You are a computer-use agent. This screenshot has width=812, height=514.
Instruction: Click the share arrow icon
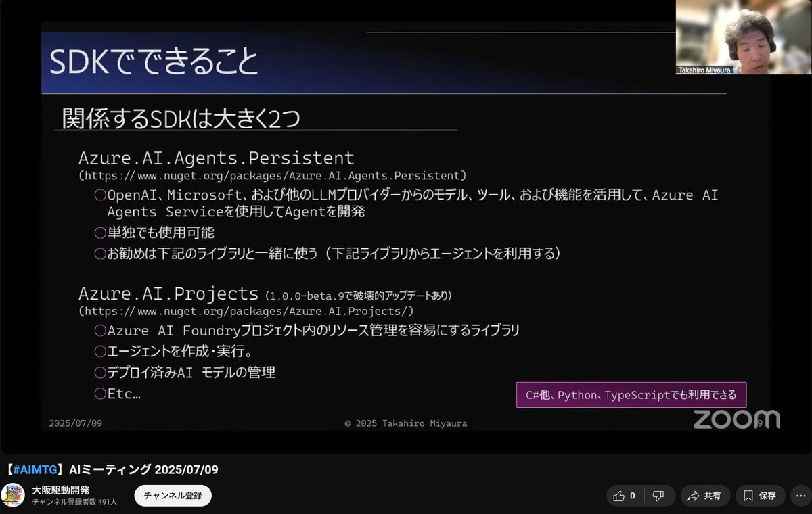(x=693, y=496)
